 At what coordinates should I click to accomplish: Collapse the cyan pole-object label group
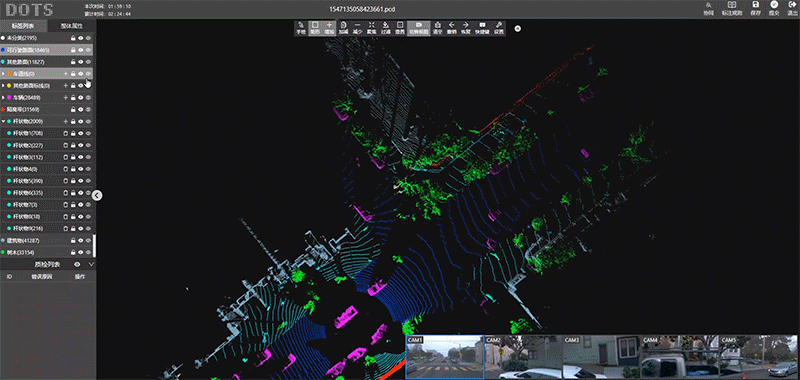tap(4, 121)
